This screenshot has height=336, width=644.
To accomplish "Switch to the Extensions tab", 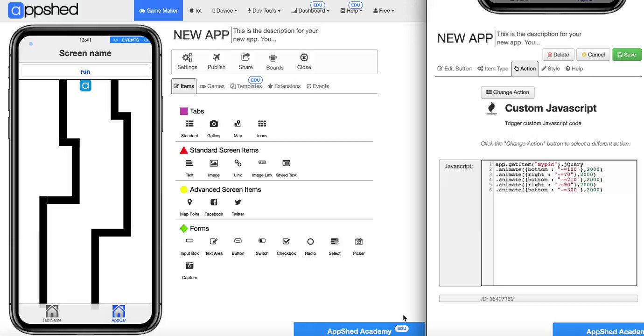I will click(x=284, y=86).
